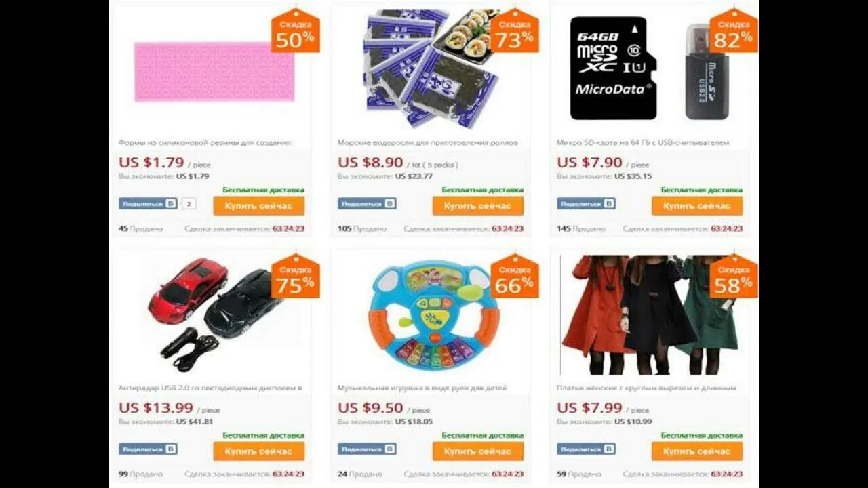This screenshot has width=868, height=488.
Task: Click the 50% discount tag on silicone mold
Action: [295, 32]
